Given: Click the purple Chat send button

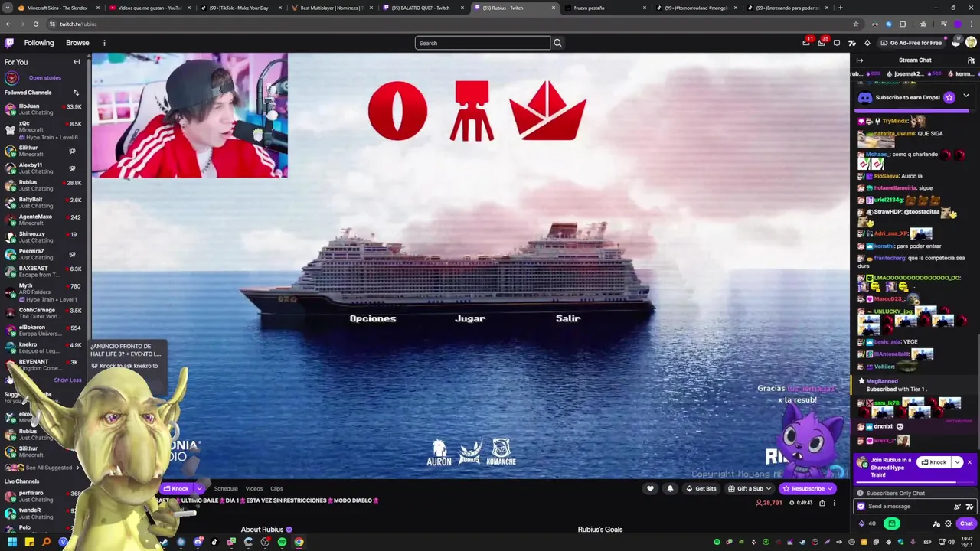Looking at the screenshot, I should [x=966, y=523].
